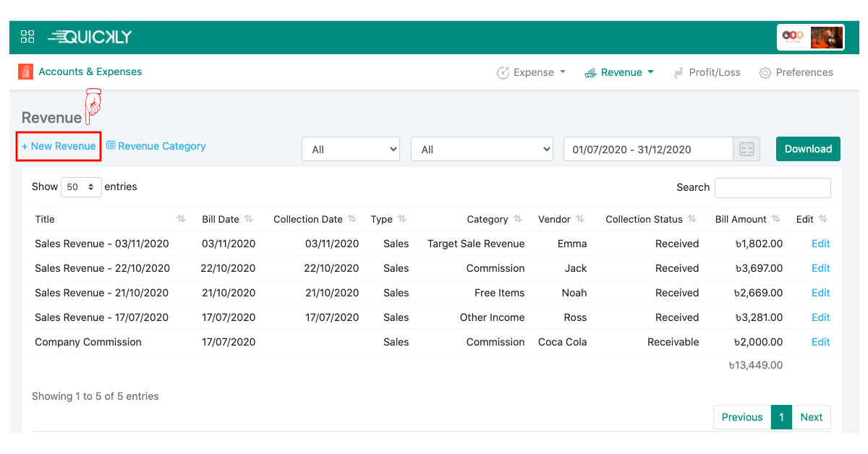Sort table by Bill Amount column

point(741,219)
